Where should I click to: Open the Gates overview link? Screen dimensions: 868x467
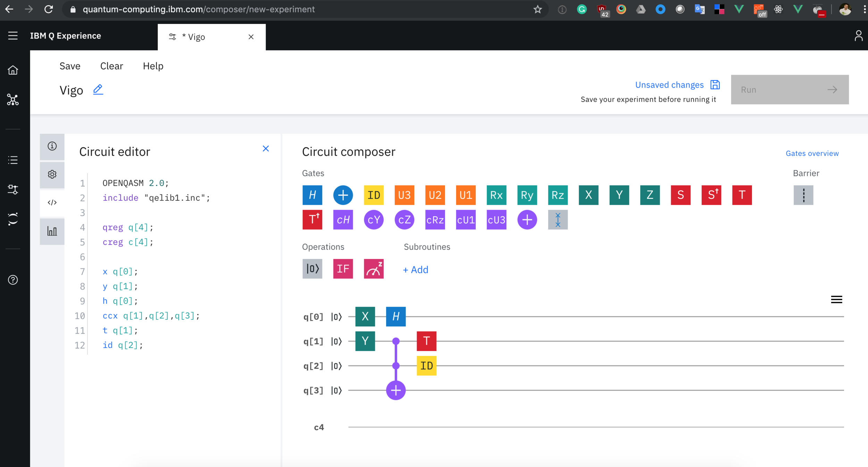coord(812,153)
